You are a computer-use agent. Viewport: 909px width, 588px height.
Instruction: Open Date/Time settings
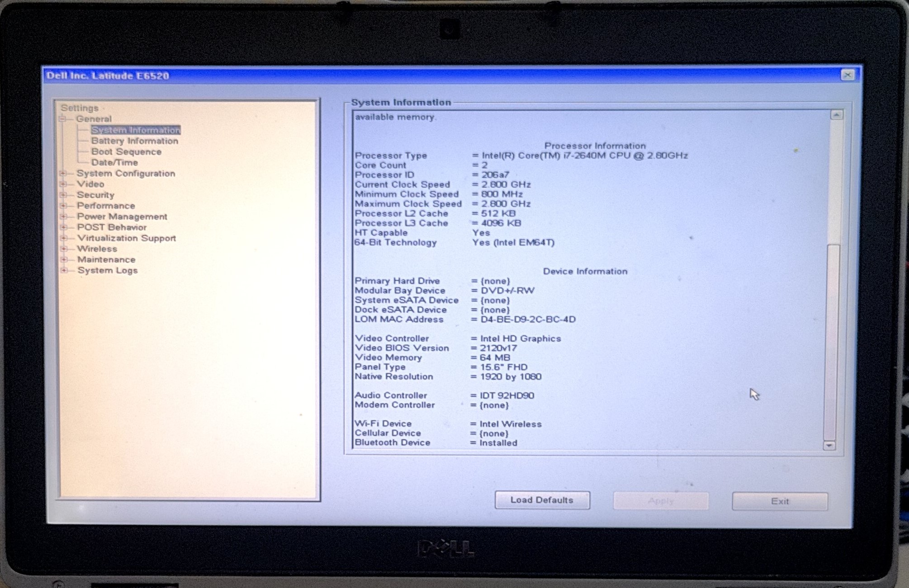point(114,163)
